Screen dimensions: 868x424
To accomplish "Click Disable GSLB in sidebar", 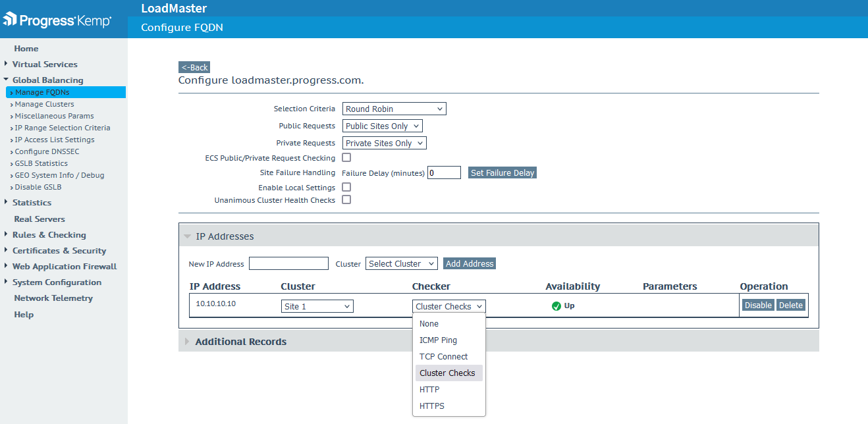I will 38,187.
